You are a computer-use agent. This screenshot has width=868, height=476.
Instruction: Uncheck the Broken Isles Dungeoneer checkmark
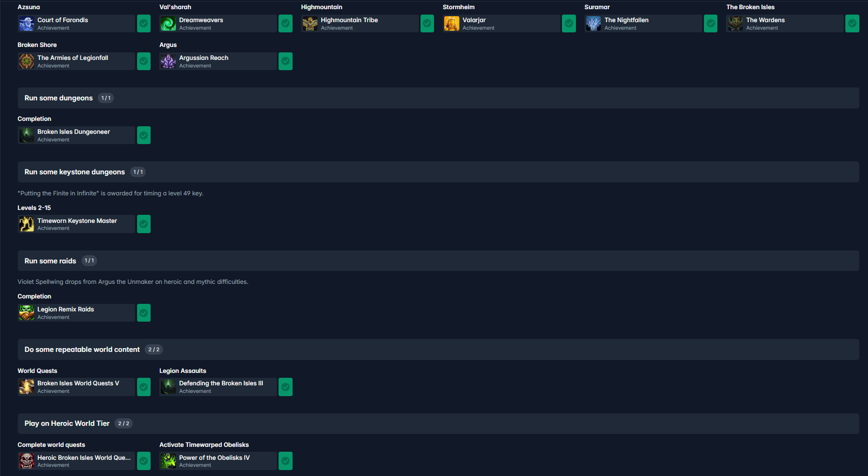pos(144,135)
